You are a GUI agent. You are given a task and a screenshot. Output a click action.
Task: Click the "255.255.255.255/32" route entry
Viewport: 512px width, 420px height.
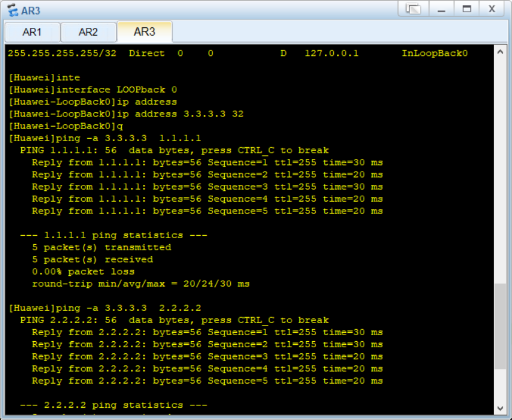pos(62,53)
